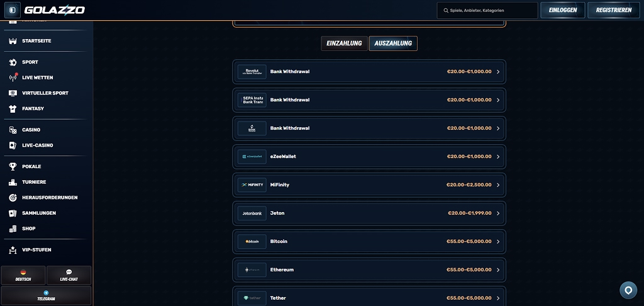644x306 pixels.
Task: Click the MiFinity limit €20.00-€2,500.00
Action: click(x=469, y=185)
